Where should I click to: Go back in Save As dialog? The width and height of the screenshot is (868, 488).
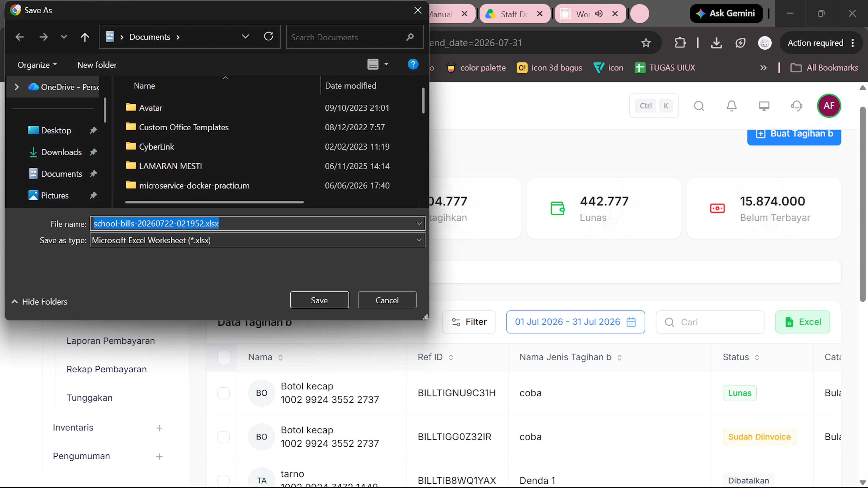[20, 37]
